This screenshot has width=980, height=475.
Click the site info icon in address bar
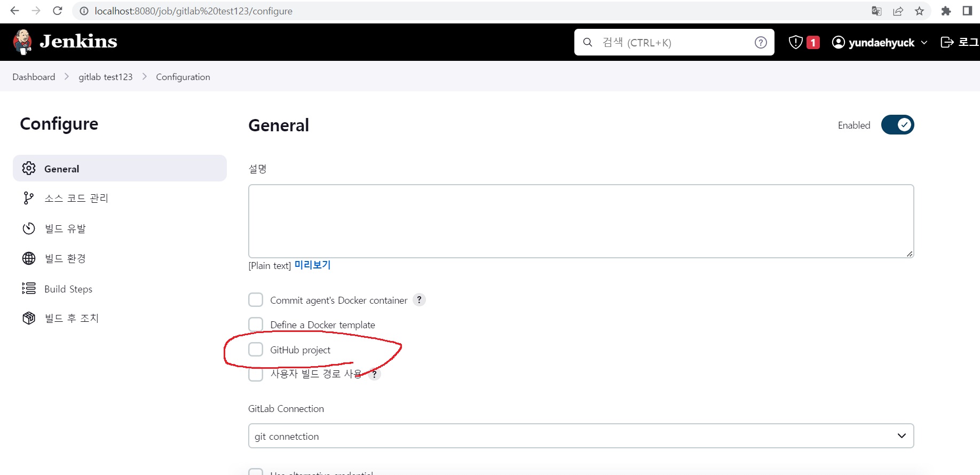pyautogui.click(x=84, y=11)
